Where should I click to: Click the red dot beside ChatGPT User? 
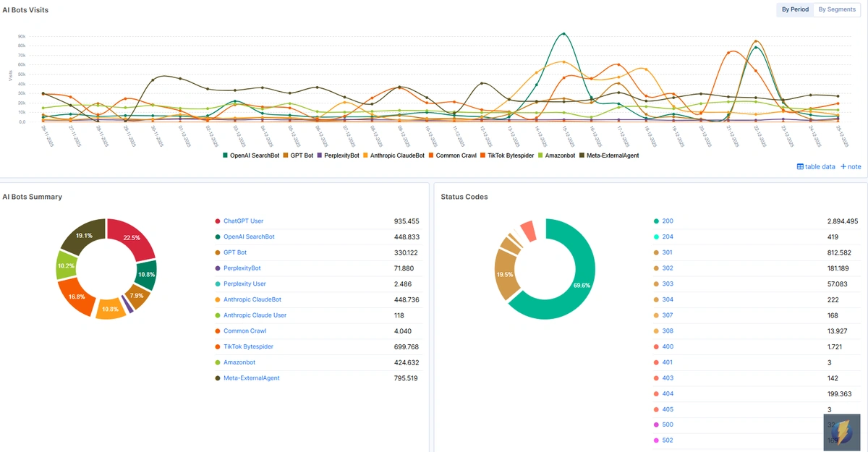point(217,221)
